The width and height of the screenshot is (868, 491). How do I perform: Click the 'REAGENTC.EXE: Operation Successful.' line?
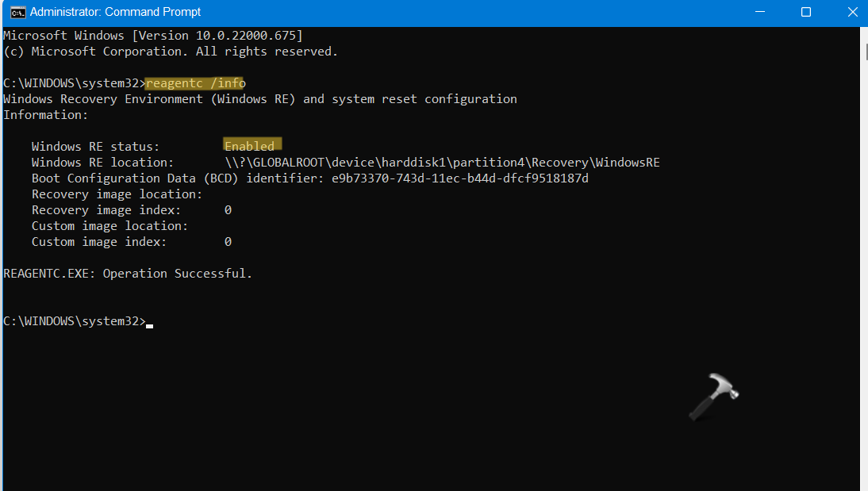pyautogui.click(x=128, y=274)
